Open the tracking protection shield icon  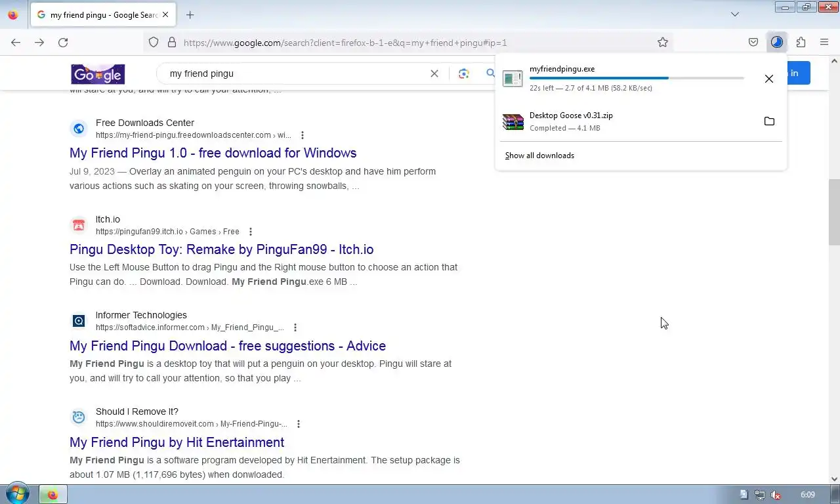pyautogui.click(x=154, y=43)
